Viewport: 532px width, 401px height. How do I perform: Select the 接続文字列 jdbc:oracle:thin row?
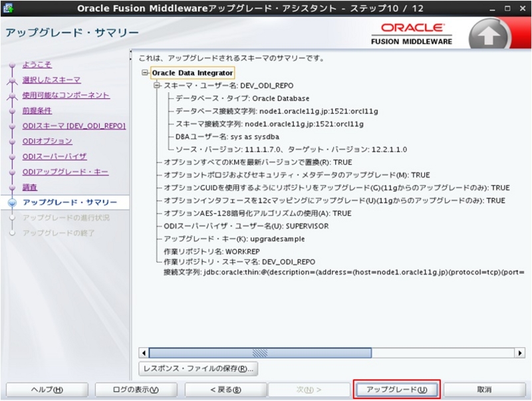tap(344, 272)
